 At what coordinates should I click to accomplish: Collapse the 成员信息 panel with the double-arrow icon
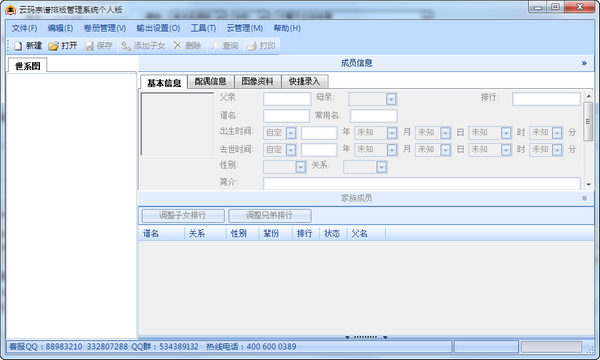click(584, 63)
